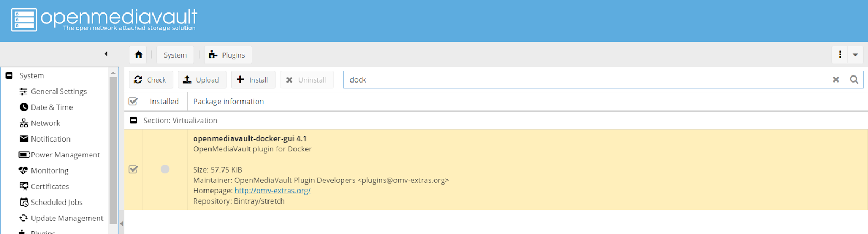
Task: Open the dropdown arrow beside the three-dots menu
Action: click(x=856, y=55)
